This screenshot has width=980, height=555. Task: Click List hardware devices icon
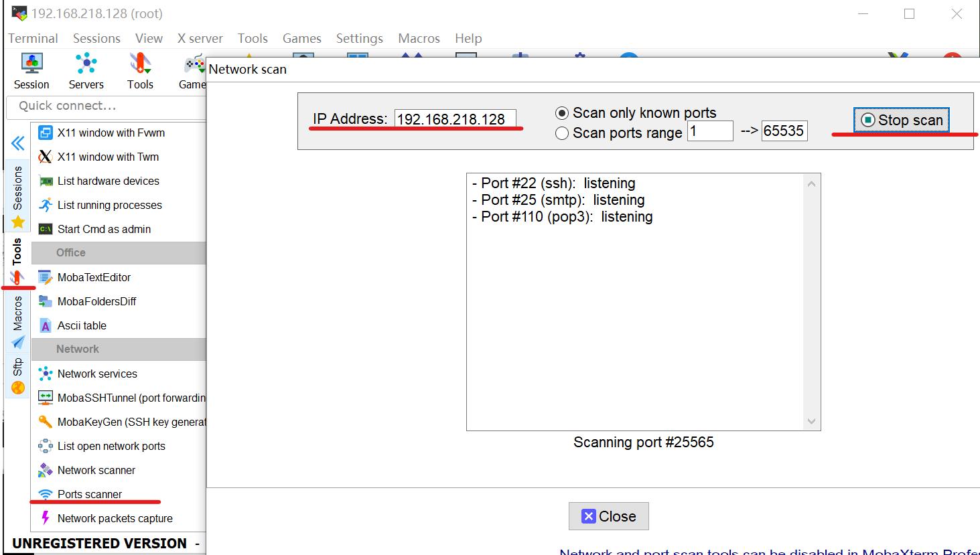[45, 181]
